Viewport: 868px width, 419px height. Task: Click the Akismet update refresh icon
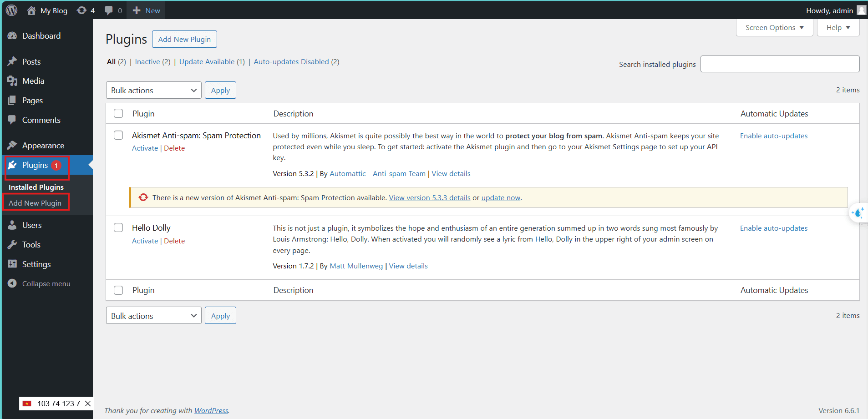coord(143,197)
